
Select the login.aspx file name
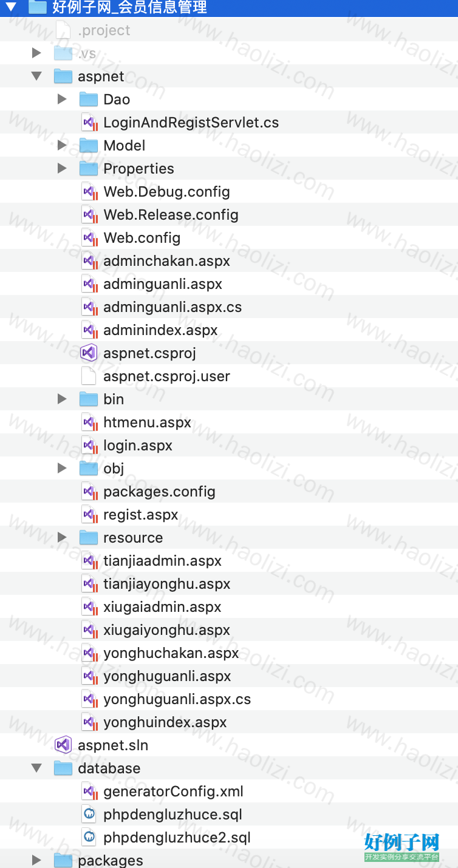138,446
